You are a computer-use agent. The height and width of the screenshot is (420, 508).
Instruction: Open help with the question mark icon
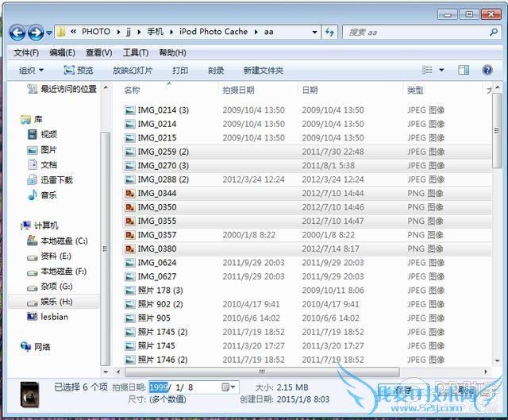click(x=487, y=70)
